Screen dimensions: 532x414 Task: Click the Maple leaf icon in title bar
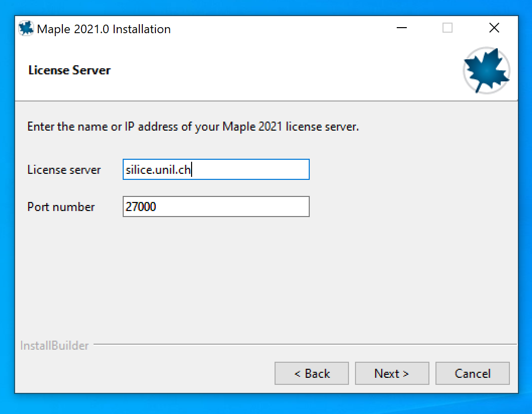point(26,29)
